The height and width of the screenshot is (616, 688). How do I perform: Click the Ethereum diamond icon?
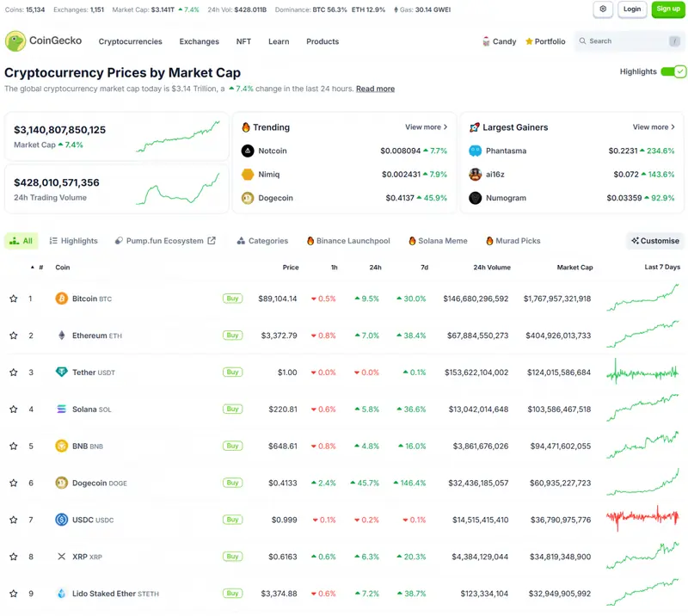coord(61,336)
